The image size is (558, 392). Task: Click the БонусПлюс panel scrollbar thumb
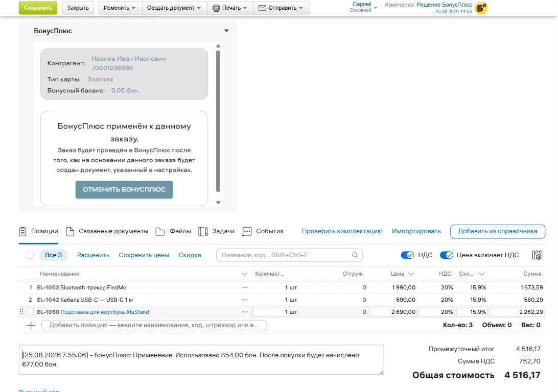pyautogui.click(x=218, y=121)
